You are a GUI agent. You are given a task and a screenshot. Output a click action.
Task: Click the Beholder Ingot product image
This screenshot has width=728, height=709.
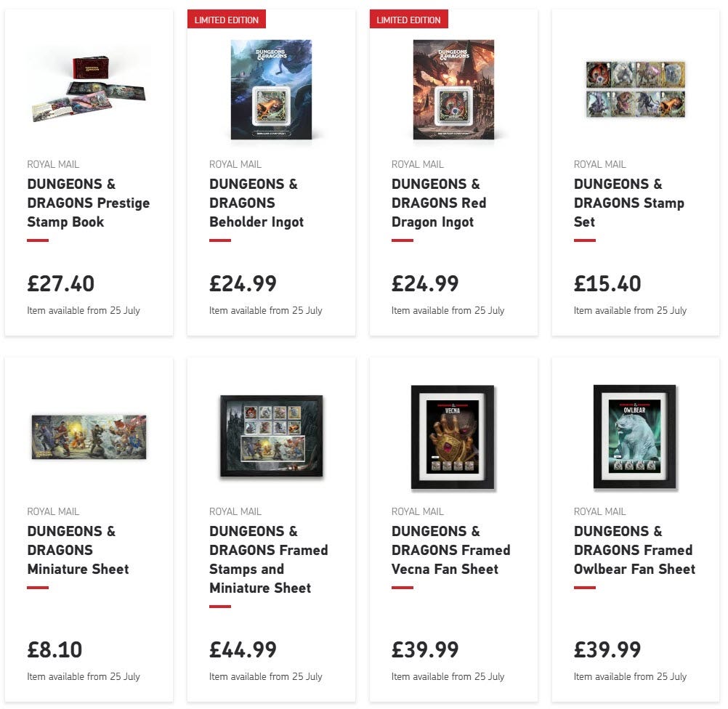click(271, 89)
